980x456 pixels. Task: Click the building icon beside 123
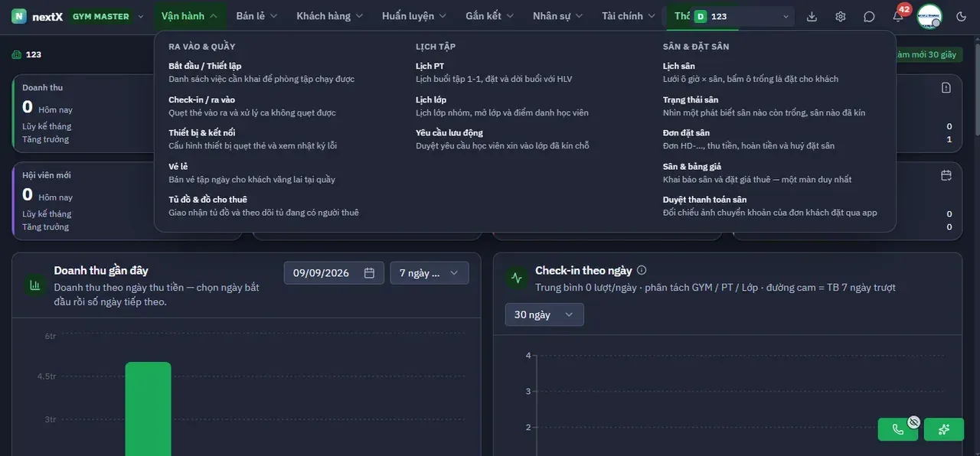pyautogui.click(x=17, y=54)
